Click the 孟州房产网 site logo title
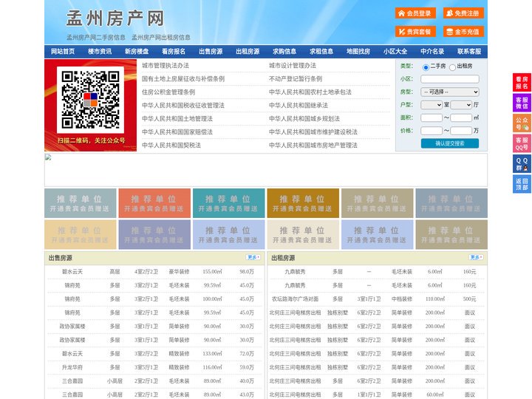 pyautogui.click(x=115, y=18)
